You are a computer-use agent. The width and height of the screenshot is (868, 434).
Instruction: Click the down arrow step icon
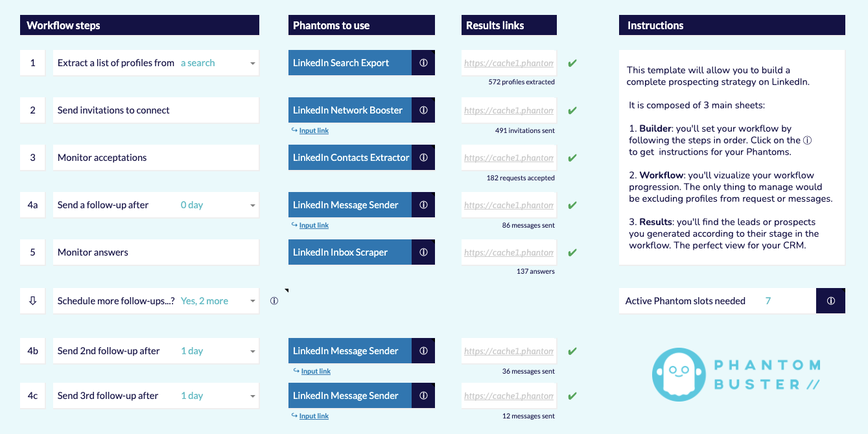(x=33, y=301)
